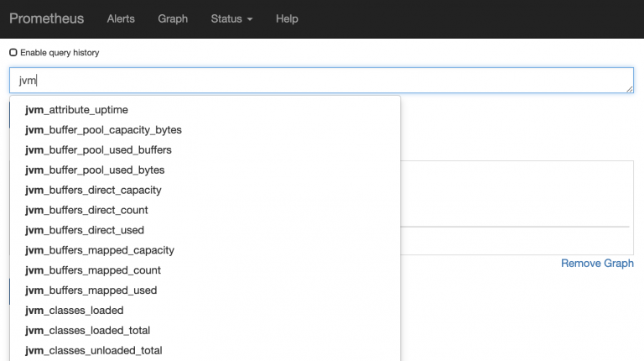Choose jvm_buffer_pool_used_buffers from autocomplete
Viewport: 644px width, 361px height.
click(x=98, y=150)
